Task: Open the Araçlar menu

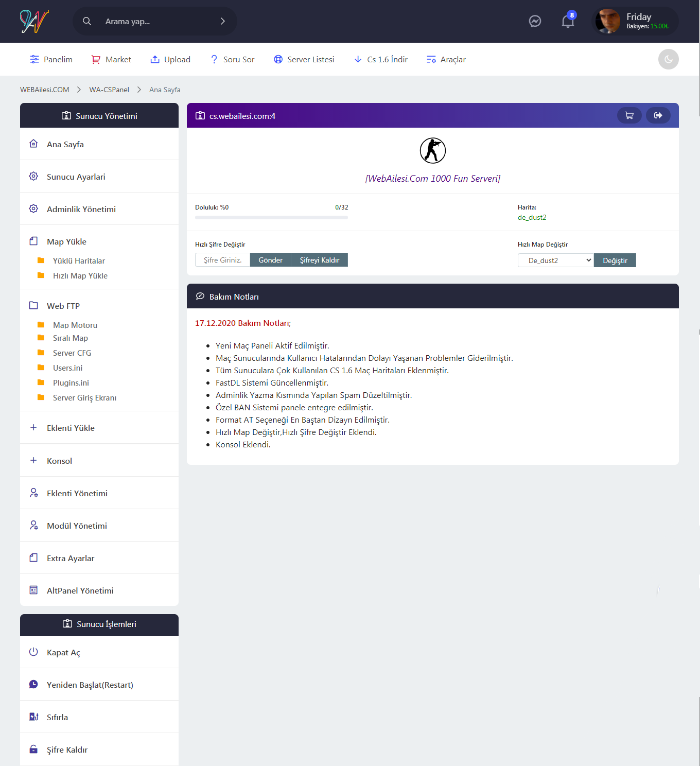Action: tap(446, 59)
